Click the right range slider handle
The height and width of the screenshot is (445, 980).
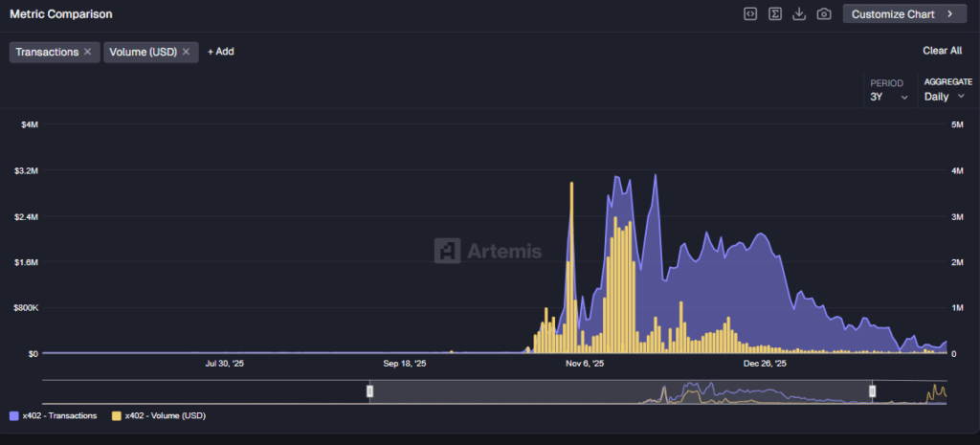click(x=872, y=390)
